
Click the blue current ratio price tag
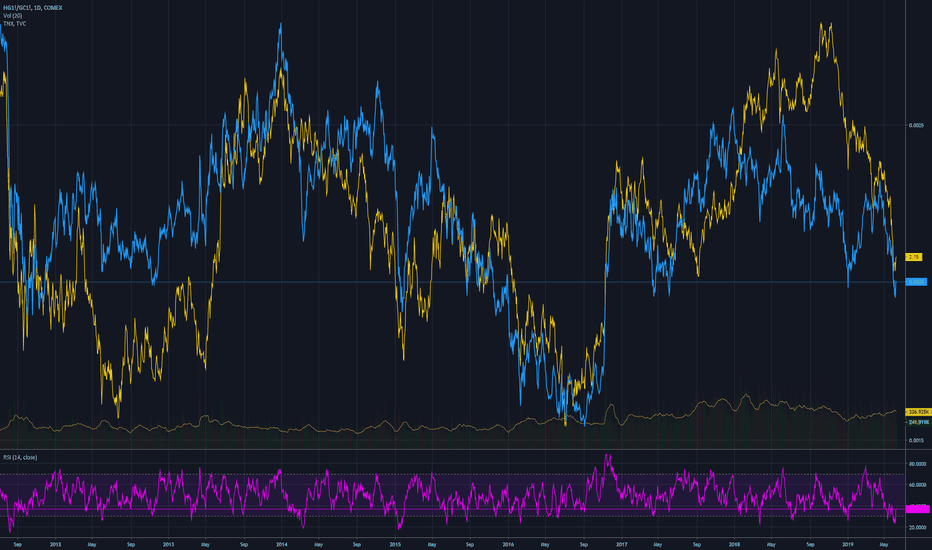[x=917, y=282]
